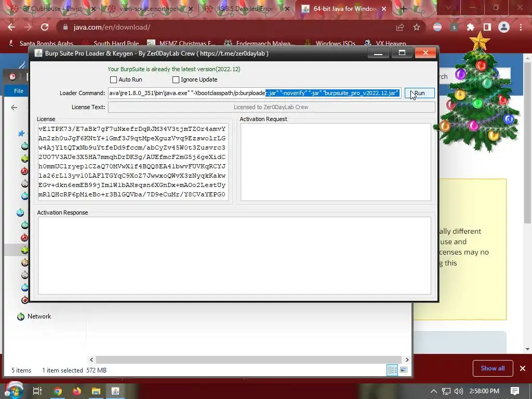Open the Extensions puzzle piece menu

(471, 27)
